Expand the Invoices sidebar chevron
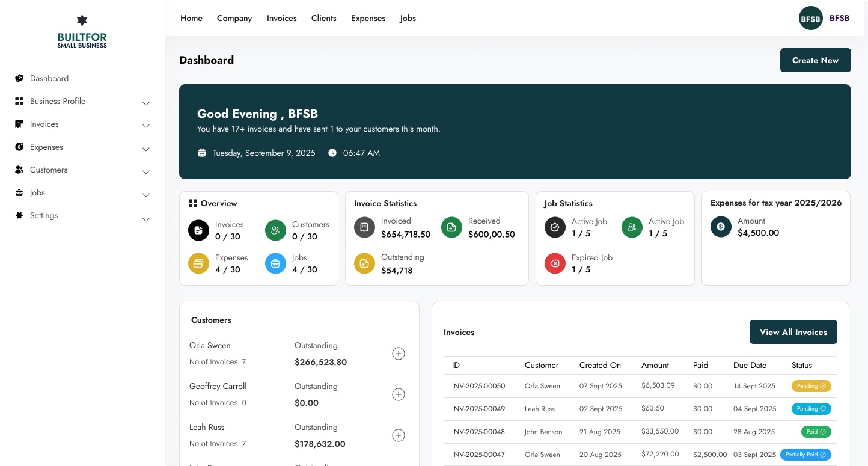868x466 pixels. tap(145, 126)
